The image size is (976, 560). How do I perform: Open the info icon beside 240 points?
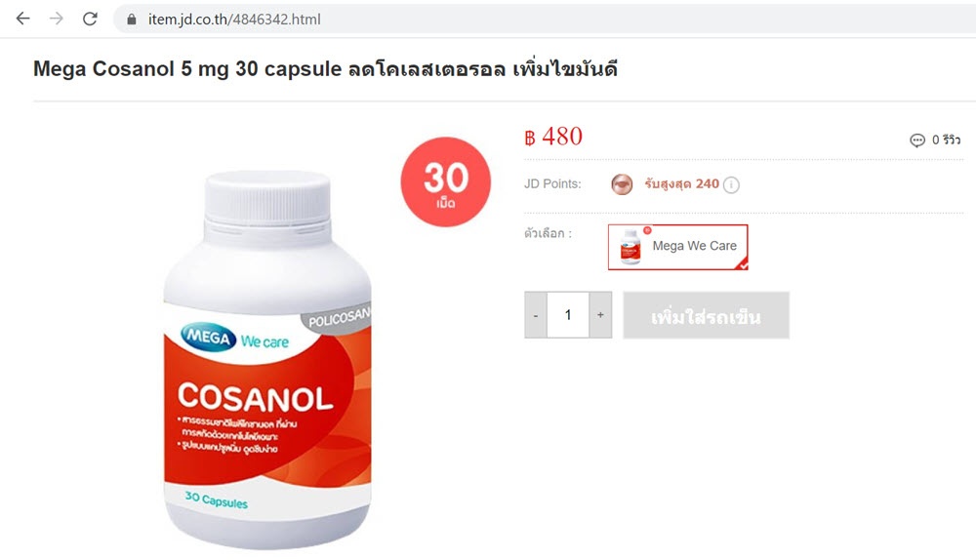point(731,184)
